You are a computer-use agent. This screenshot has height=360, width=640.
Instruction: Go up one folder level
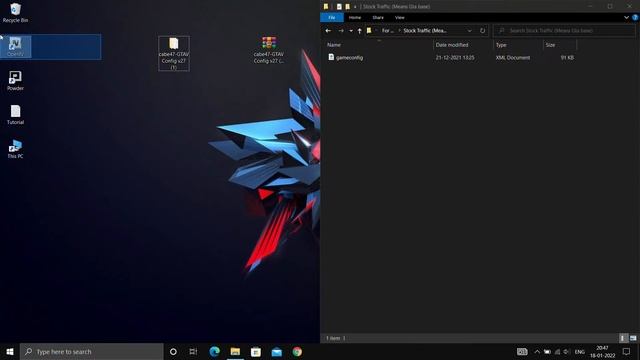point(360,31)
